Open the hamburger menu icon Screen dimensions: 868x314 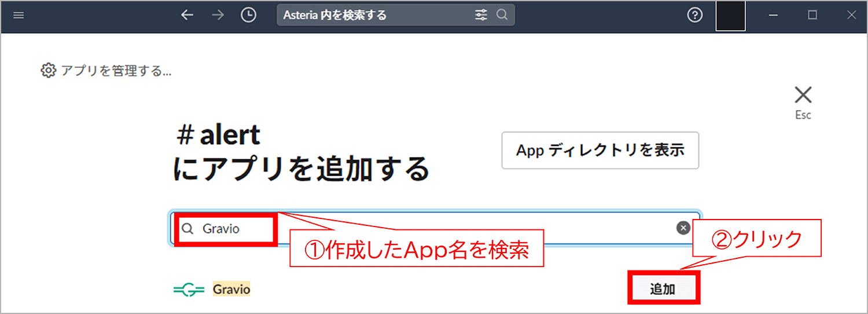(x=19, y=16)
